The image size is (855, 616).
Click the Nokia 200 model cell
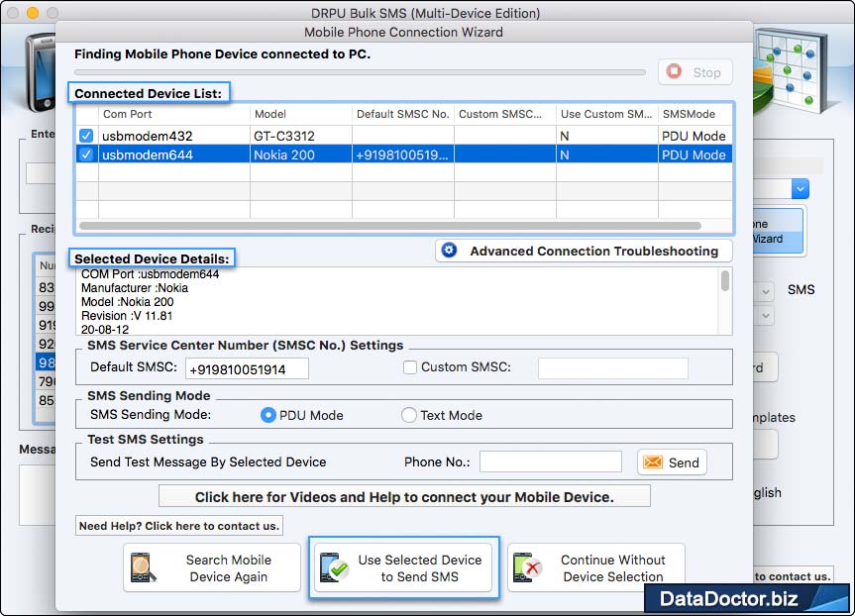301,154
